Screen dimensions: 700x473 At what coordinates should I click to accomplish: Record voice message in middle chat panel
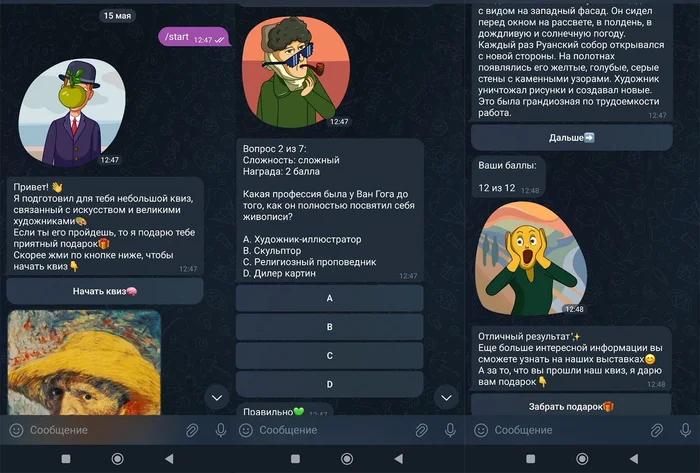coord(450,430)
